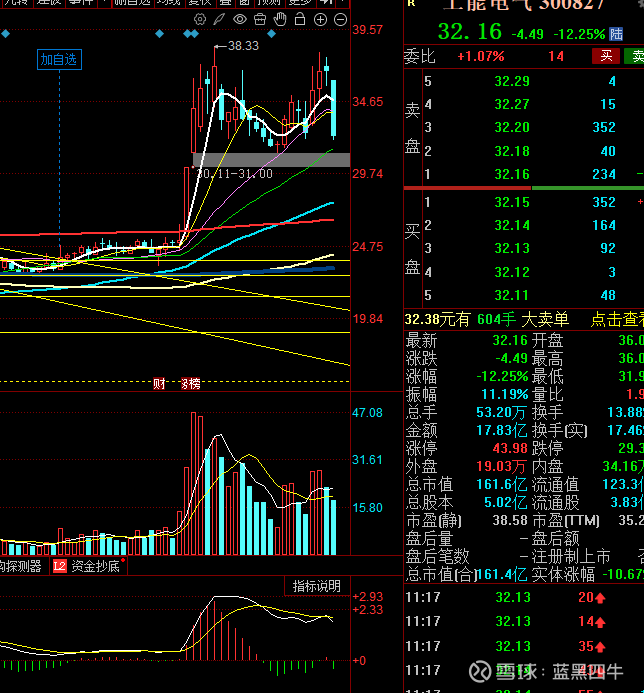Click 47.08 volume axis label

[x=367, y=413]
